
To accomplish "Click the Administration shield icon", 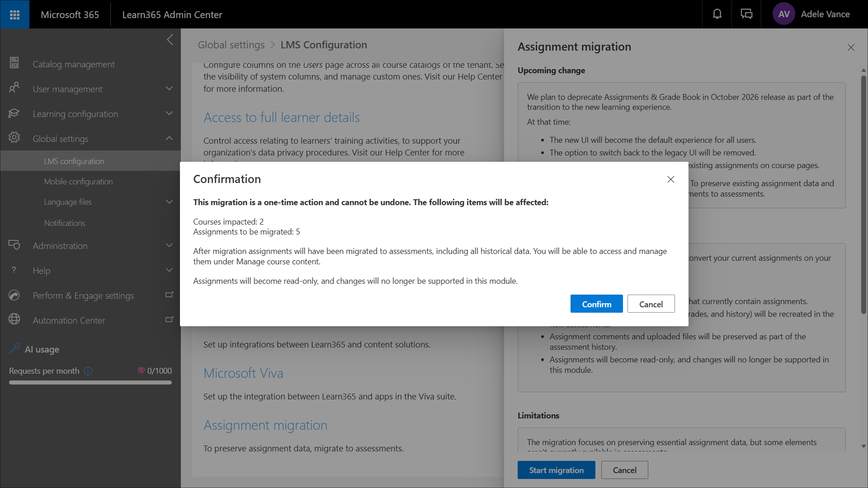I will click(14, 245).
